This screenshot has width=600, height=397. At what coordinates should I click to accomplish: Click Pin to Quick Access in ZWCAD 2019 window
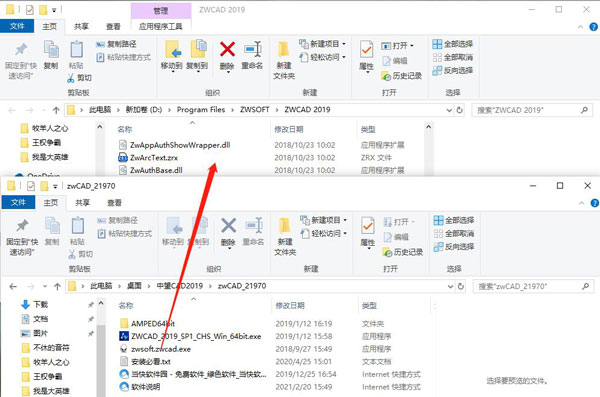[x=21, y=60]
